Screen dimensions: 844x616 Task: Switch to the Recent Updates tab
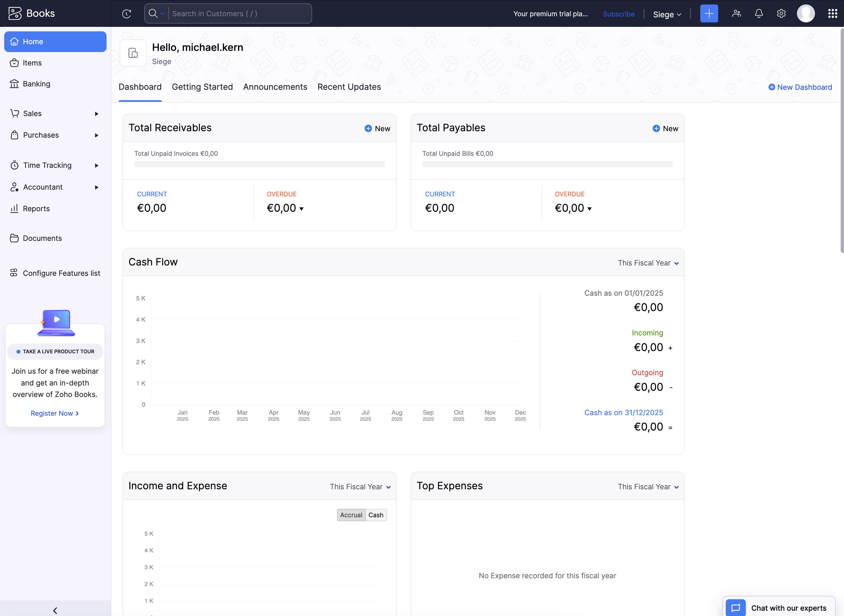(349, 87)
